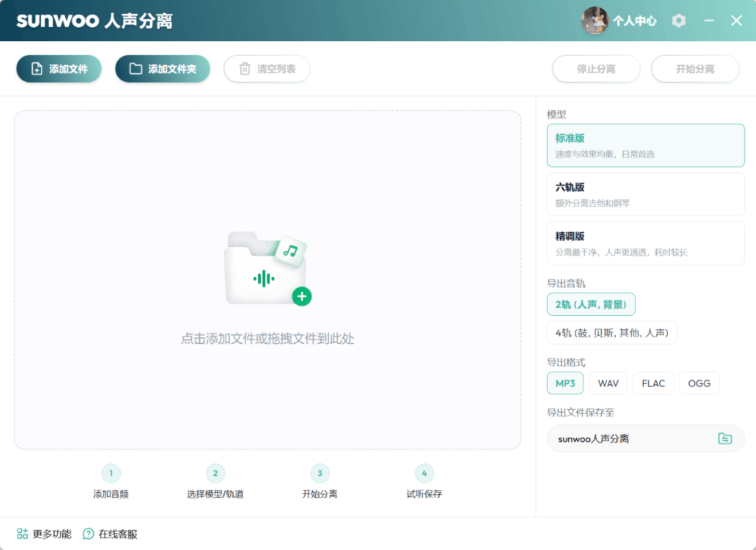Select the 六轨版 model
Viewport: 756px width, 550px height.
pyautogui.click(x=646, y=195)
